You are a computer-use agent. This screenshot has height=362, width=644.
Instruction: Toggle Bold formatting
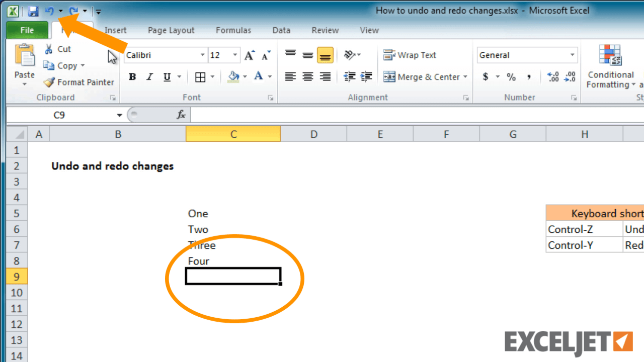pyautogui.click(x=132, y=76)
